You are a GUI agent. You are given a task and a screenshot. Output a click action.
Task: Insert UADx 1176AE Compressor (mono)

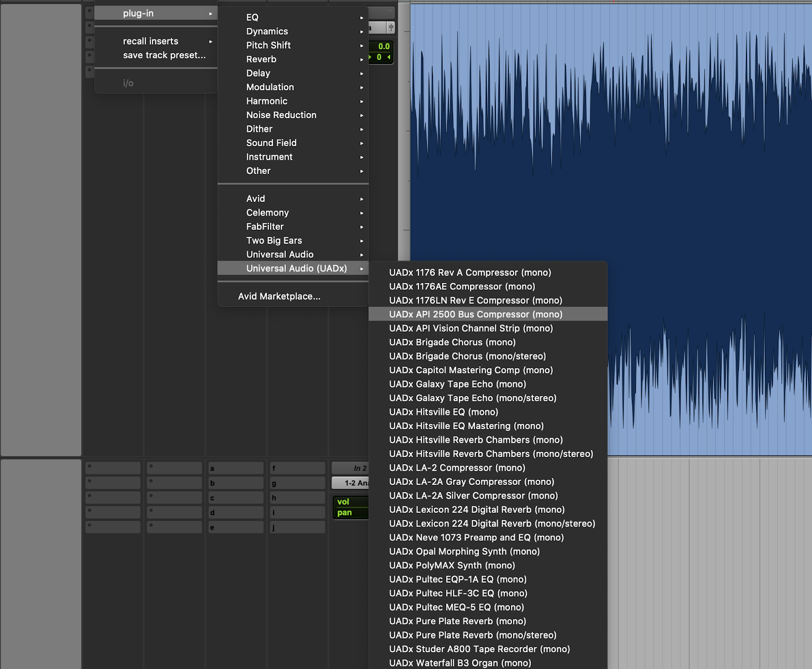click(x=488, y=287)
